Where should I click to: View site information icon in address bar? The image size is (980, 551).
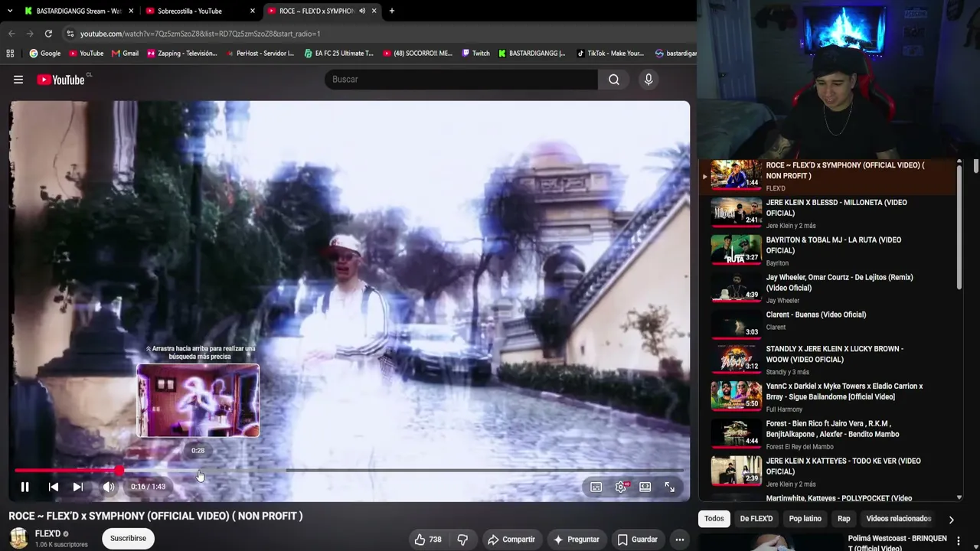pos(70,34)
